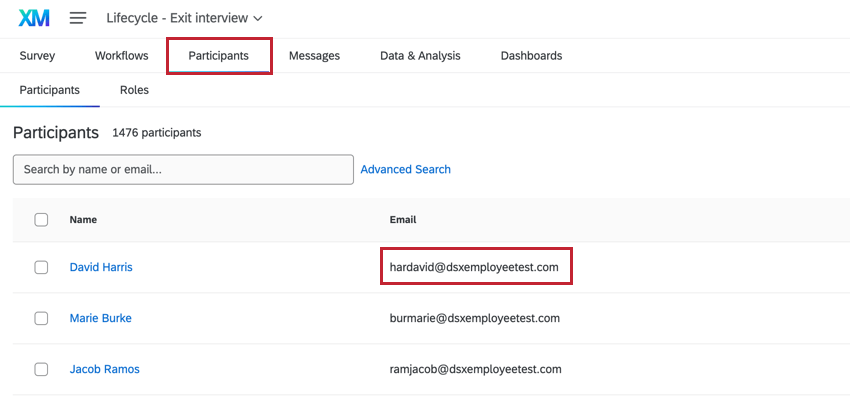This screenshot has height=401, width=850.
Task: Open Marie Burke participant link
Action: (x=100, y=318)
